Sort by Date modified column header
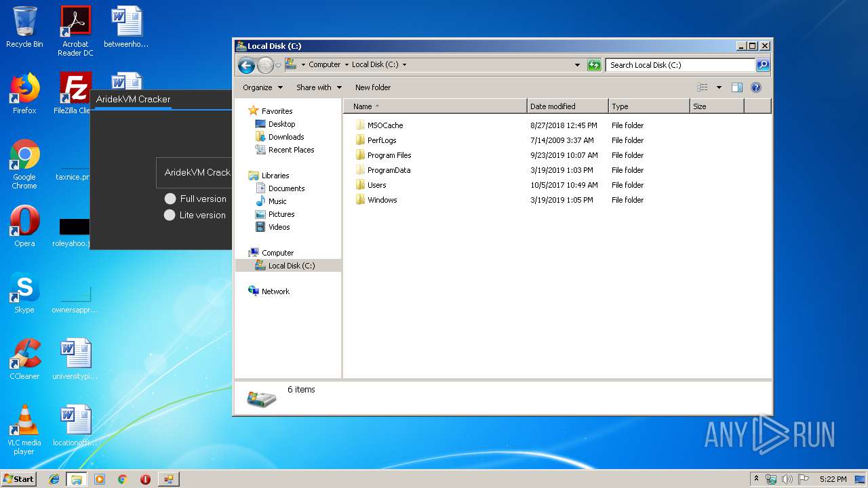Viewport: 868px width, 488px height. click(568, 106)
